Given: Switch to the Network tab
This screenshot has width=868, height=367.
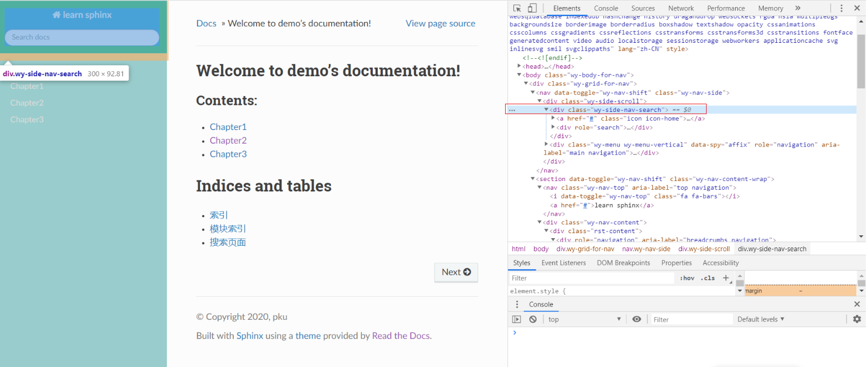Looking at the screenshot, I should tap(681, 8).
